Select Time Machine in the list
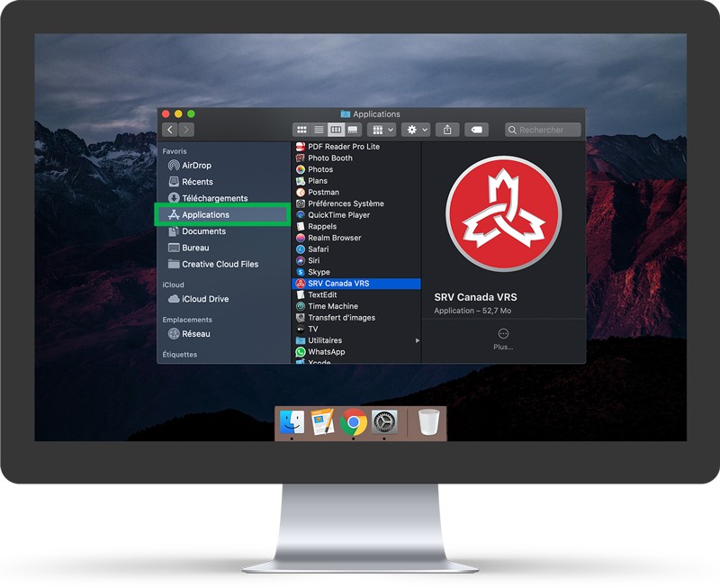The image size is (720, 588). coord(356,306)
